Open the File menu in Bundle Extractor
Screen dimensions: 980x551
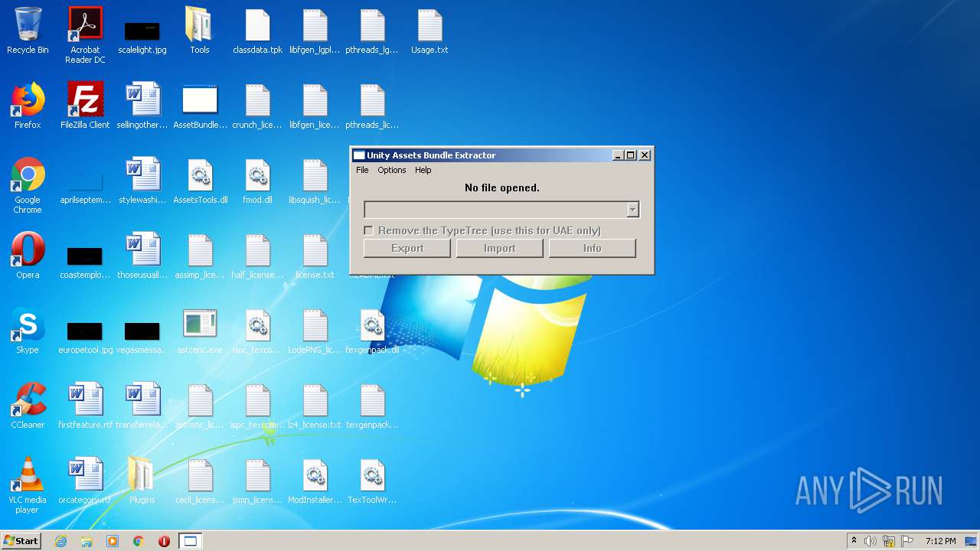(x=362, y=170)
